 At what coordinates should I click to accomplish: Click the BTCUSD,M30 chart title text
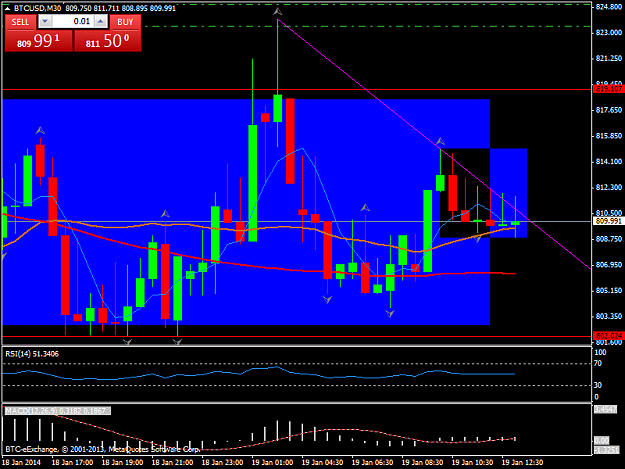coord(37,8)
